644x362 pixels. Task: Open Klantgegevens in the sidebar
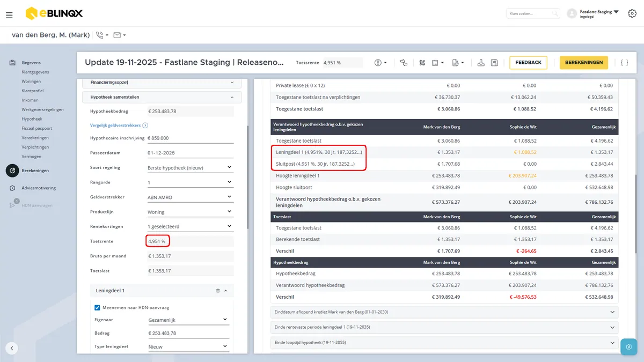click(x=35, y=72)
